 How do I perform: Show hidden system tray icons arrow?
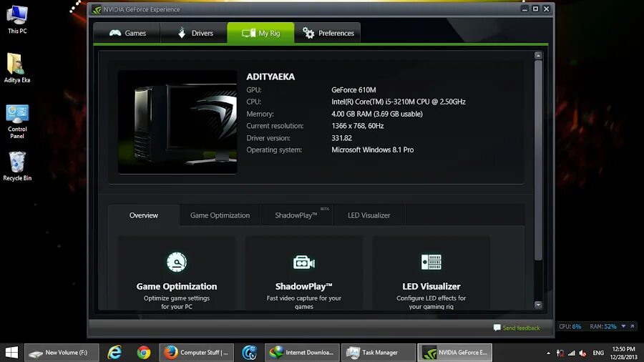(548, 353)
